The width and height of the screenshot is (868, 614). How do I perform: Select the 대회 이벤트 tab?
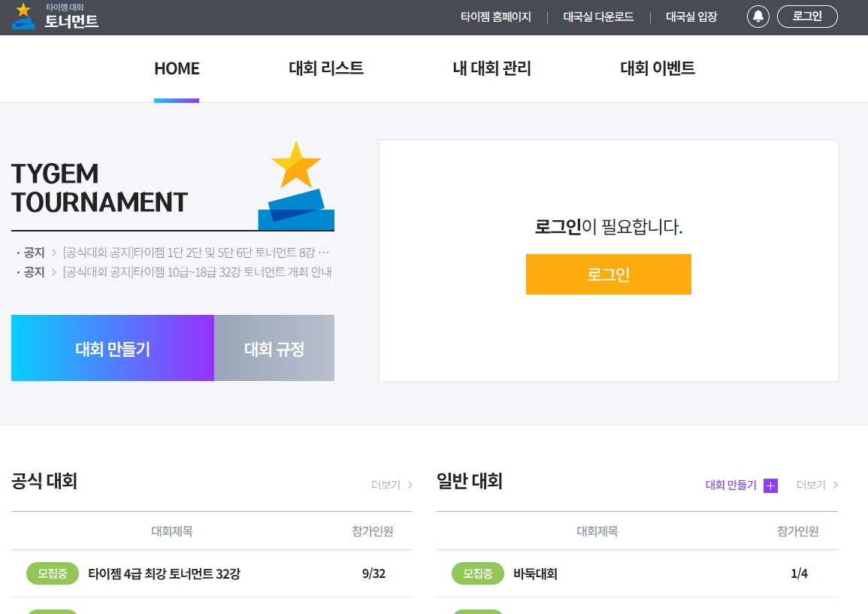(x=658, y=68)
